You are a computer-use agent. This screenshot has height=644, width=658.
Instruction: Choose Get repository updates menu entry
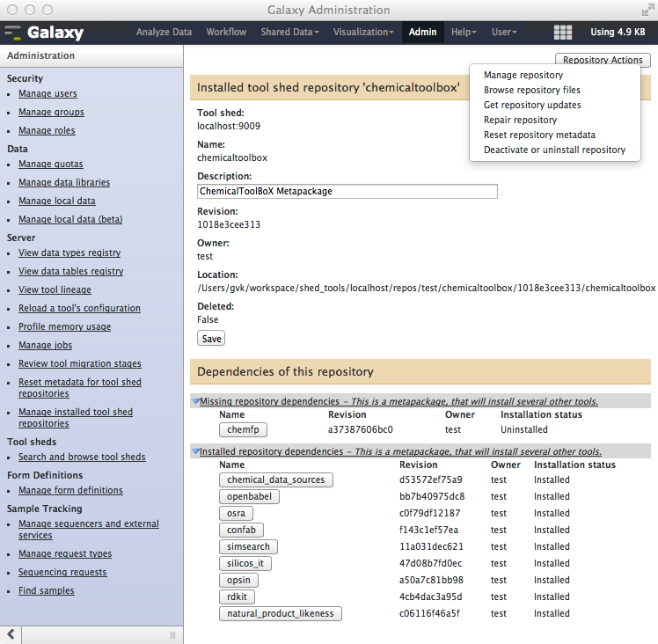pyautogui.click(x=532, y=105)
